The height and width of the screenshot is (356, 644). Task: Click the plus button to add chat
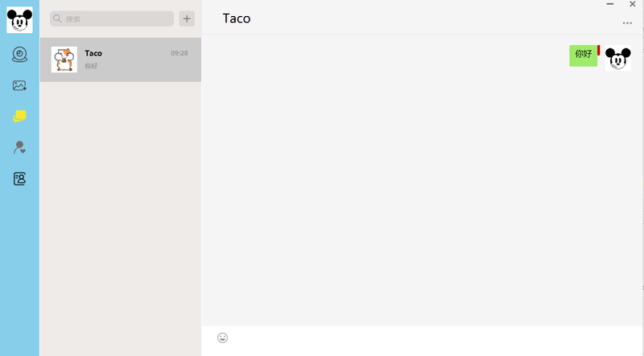pyautogui.click(x=187, y=19)
